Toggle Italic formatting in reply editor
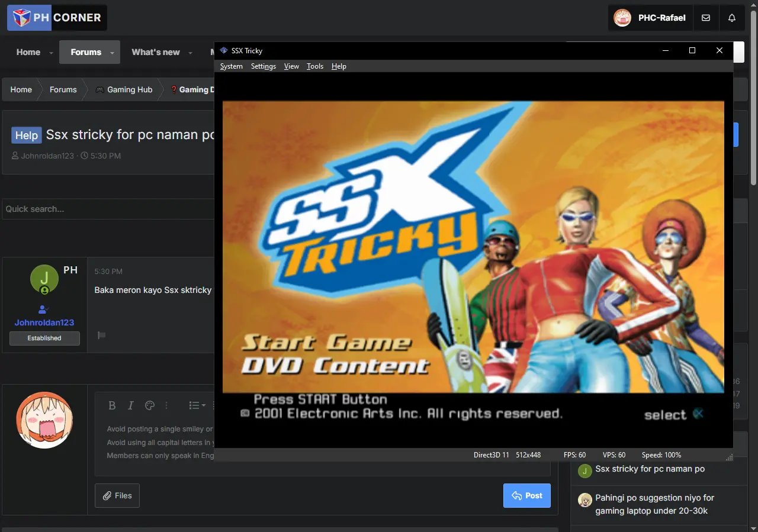The image size is (758, 532). (131, 405)
